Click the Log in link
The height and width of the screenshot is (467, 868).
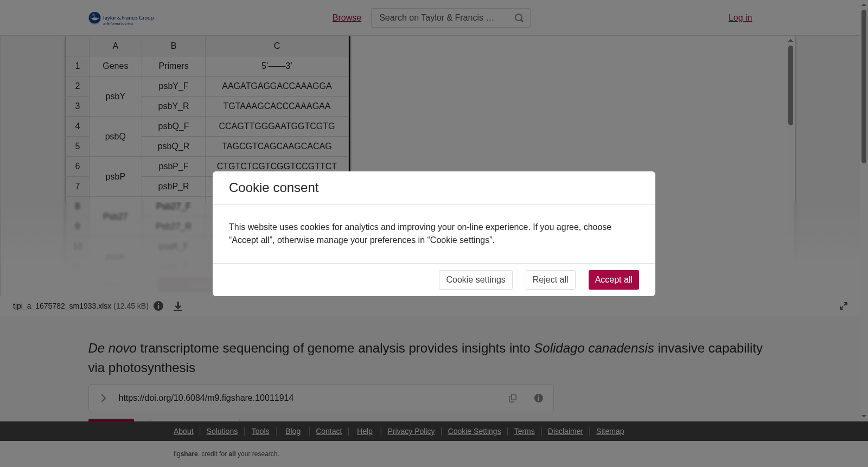point(740,18)
